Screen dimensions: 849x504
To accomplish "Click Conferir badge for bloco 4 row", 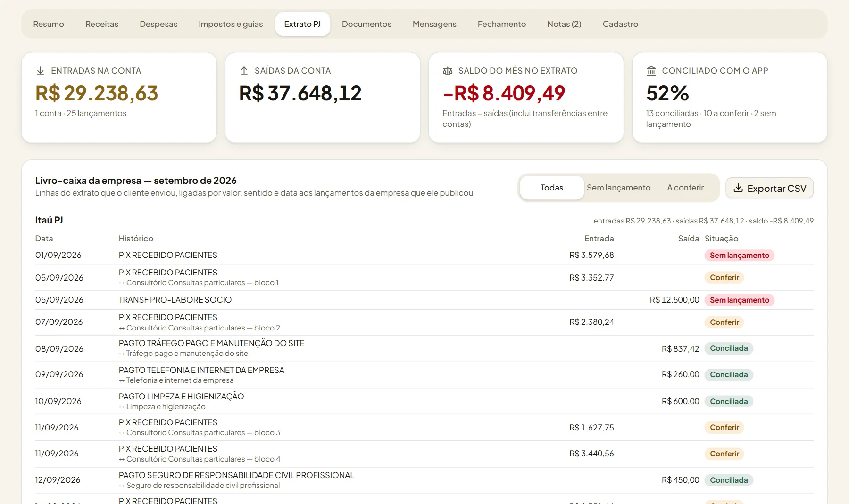I will (724, 454).
